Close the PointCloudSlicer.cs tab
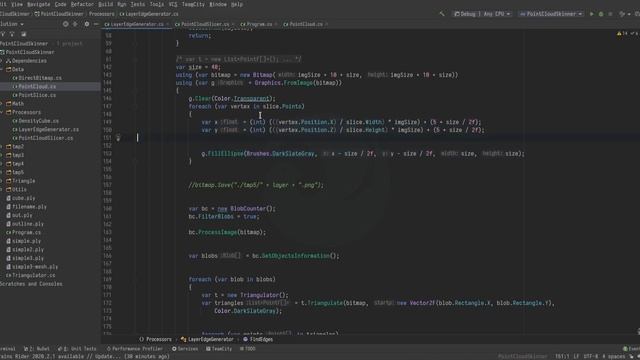The height and width of the screenshot is (360, 640). point(233,24)
